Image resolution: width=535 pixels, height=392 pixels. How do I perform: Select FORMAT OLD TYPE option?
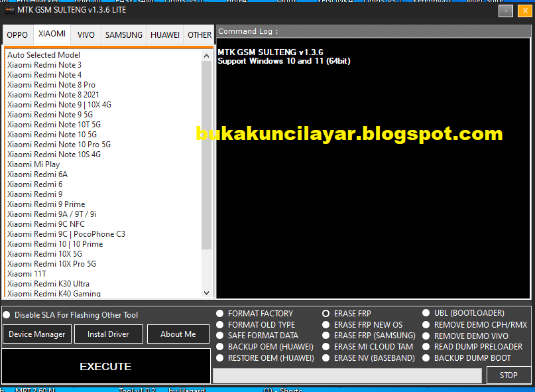pyautogui.click(x=257, y=325)
